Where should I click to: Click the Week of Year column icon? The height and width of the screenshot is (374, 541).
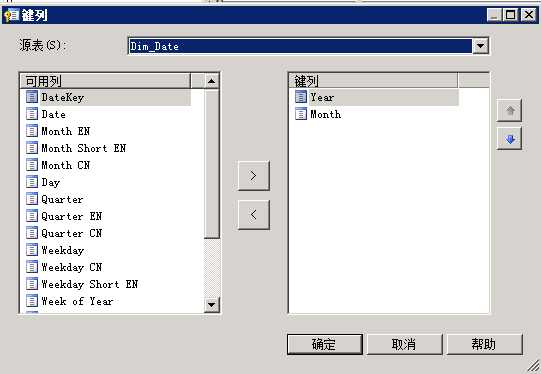tap(32, 301)
